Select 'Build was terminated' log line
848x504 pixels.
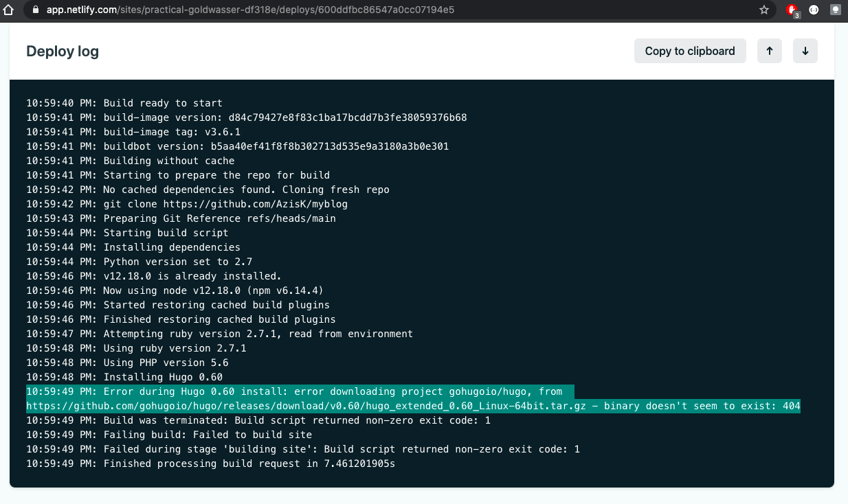[258, 420]
